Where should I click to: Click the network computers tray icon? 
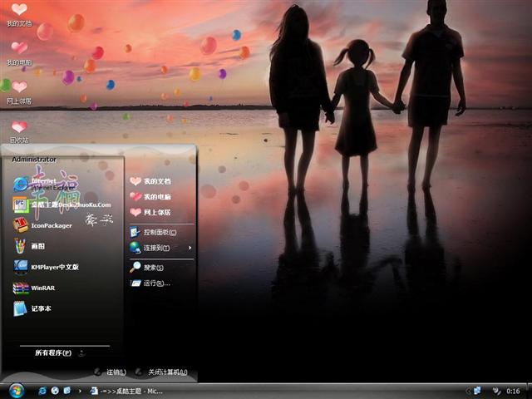478,391
